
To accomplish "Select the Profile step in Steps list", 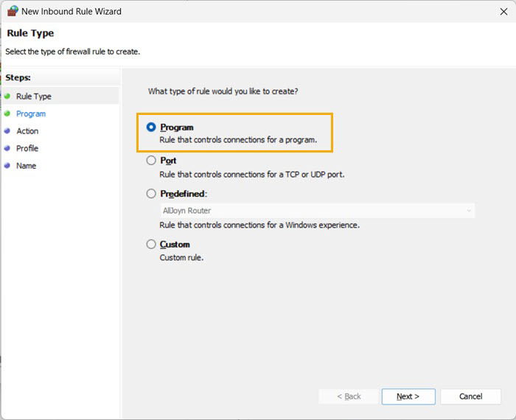I will 27,148.
